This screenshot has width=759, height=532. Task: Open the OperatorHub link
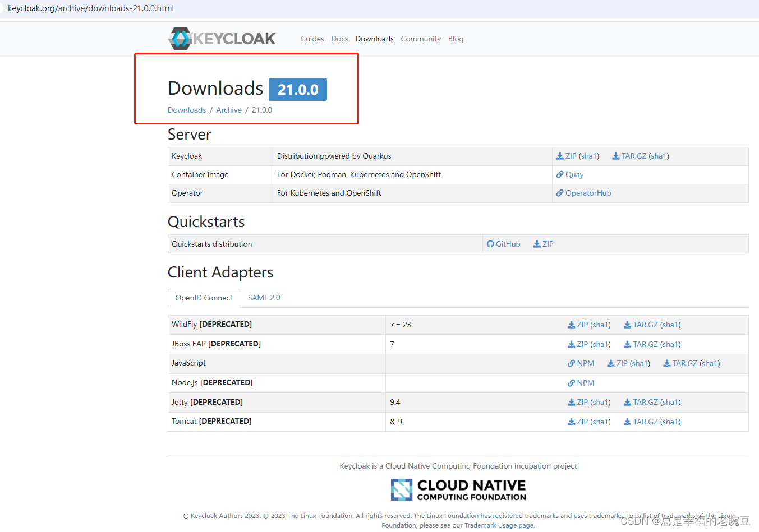coord(583,193)
